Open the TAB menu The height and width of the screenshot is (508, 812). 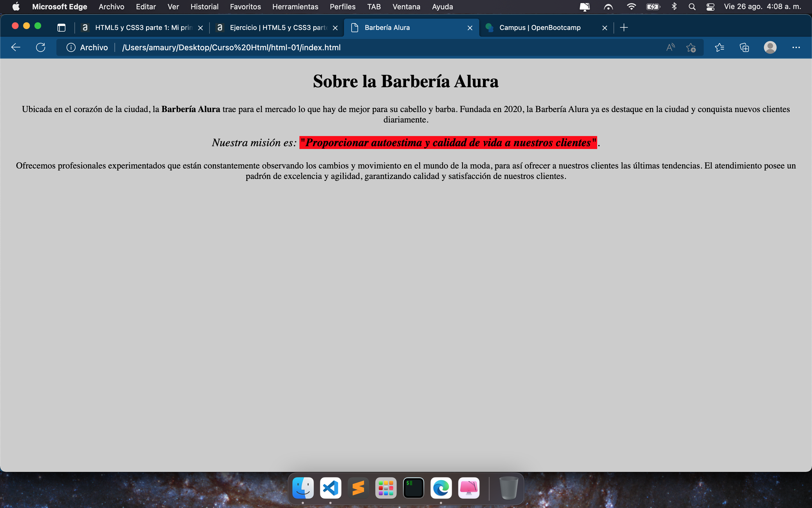point(374,7)
